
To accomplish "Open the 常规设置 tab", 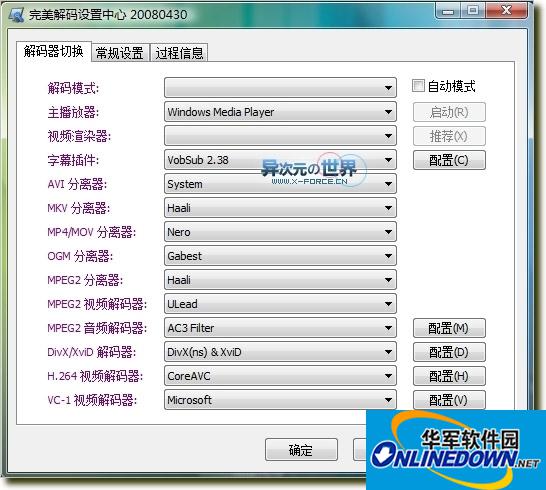I will [x=120, y=53].
